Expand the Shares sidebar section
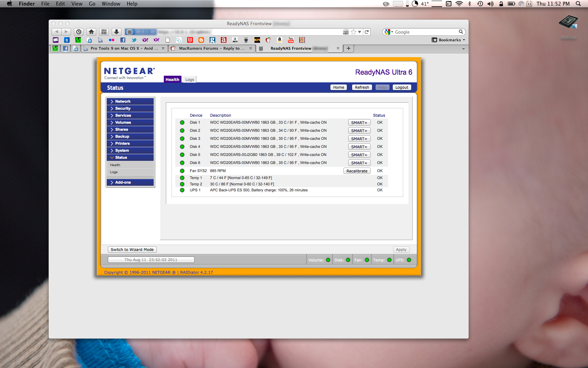The height and width of the screenshot is (368, 588). pyautogui.click(x=130, y=129)
